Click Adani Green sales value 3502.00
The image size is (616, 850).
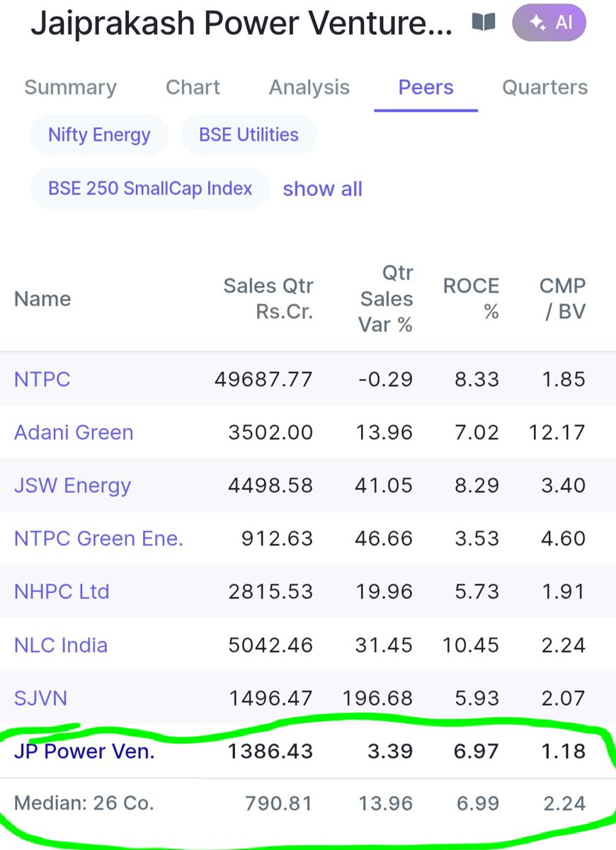(x=270, y=432)
